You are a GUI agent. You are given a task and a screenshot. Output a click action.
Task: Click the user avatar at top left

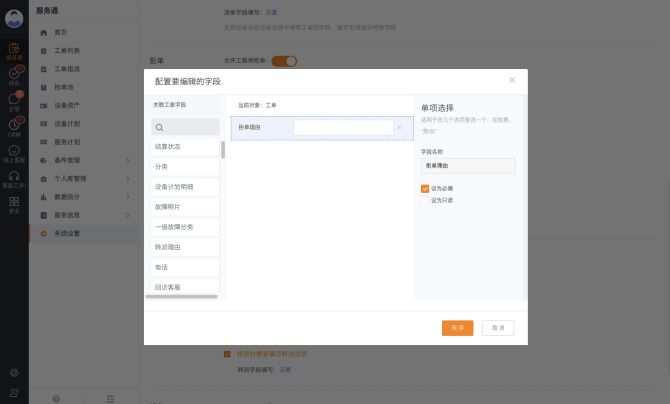tap(14, 19)
